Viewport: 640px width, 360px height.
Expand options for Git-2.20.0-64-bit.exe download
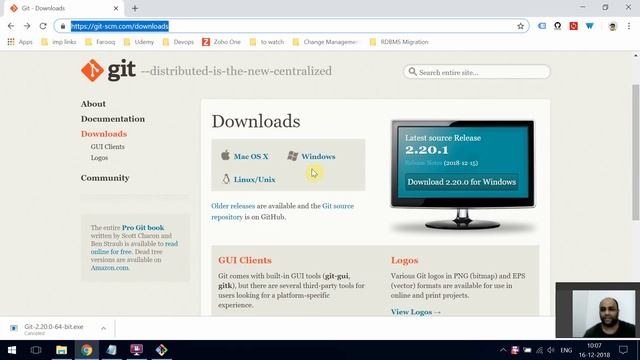pyautogui.click(x=103, y=328)
